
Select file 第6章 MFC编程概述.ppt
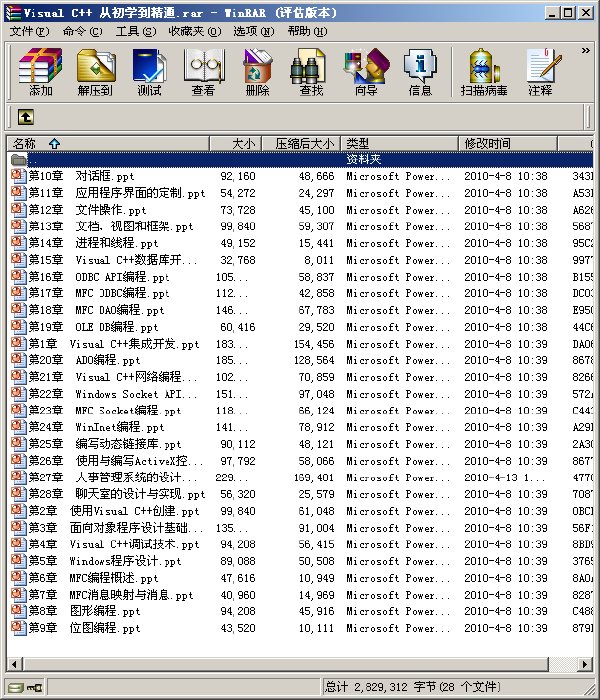pyautogui.click(x=93, y=578)
